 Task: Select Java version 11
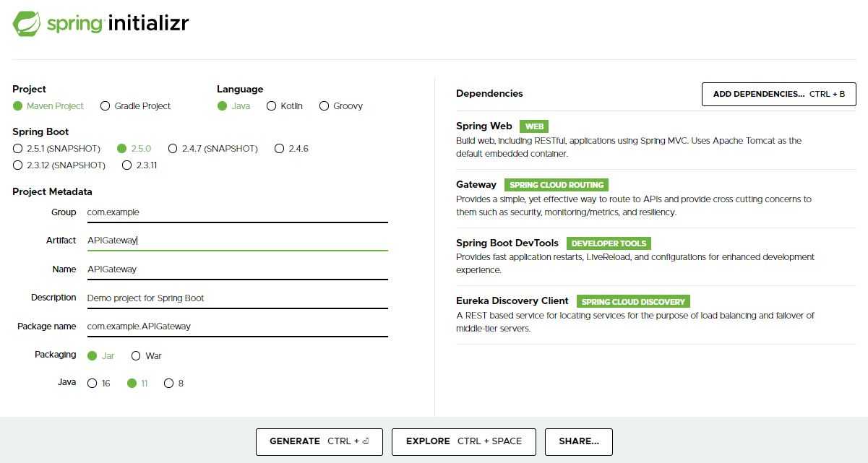tap(137, 384)
